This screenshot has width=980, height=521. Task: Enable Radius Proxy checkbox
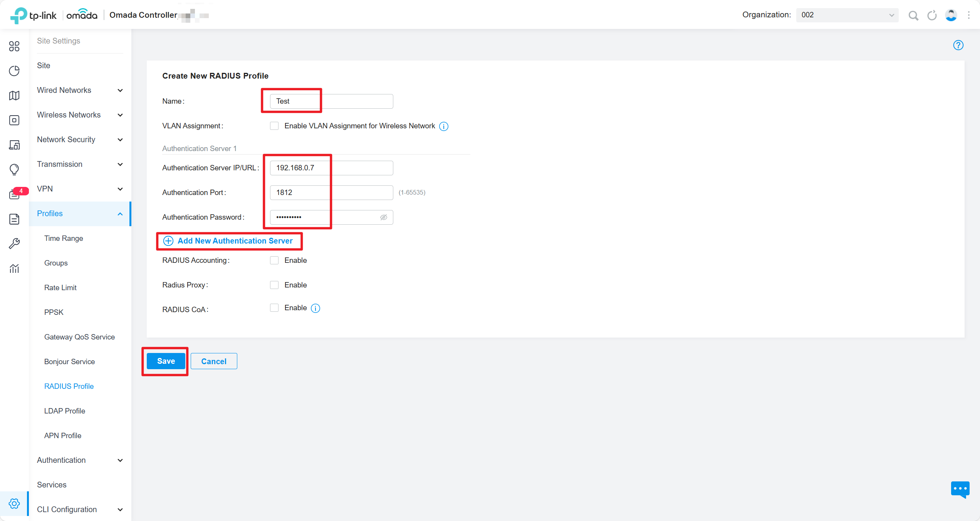point(274,285)
